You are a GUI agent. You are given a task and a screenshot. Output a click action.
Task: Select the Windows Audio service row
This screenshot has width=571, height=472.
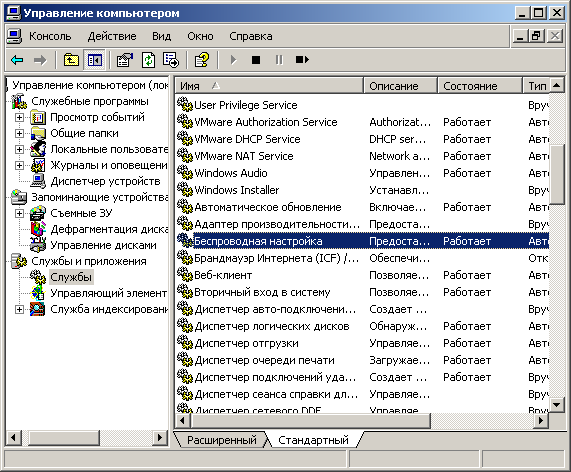[x=362, y=173]
